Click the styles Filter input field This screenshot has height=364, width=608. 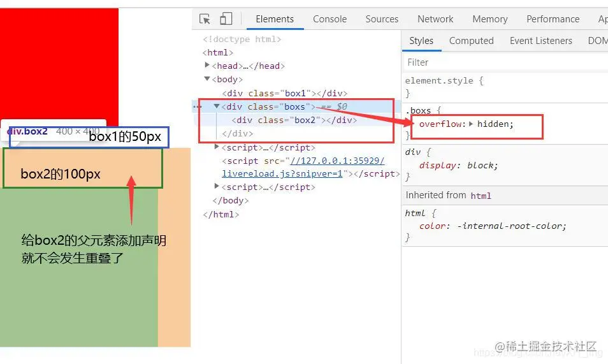(505, 62)
